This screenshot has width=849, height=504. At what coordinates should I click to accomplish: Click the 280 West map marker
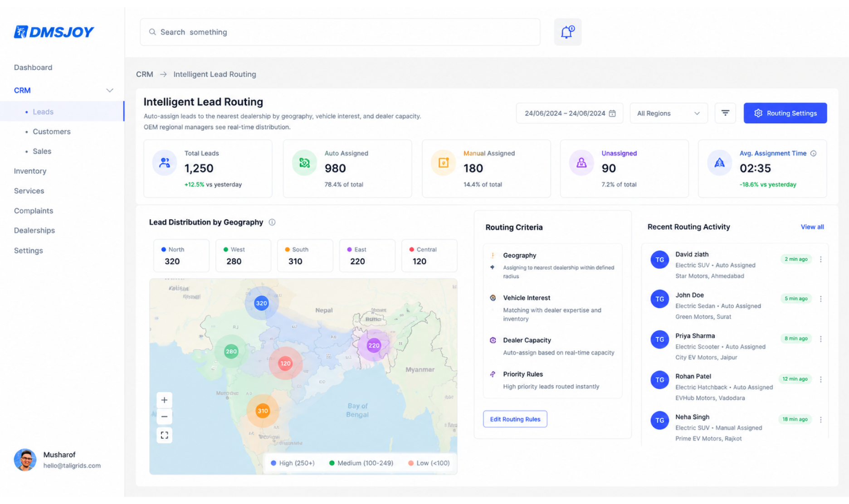click(231, 351)
